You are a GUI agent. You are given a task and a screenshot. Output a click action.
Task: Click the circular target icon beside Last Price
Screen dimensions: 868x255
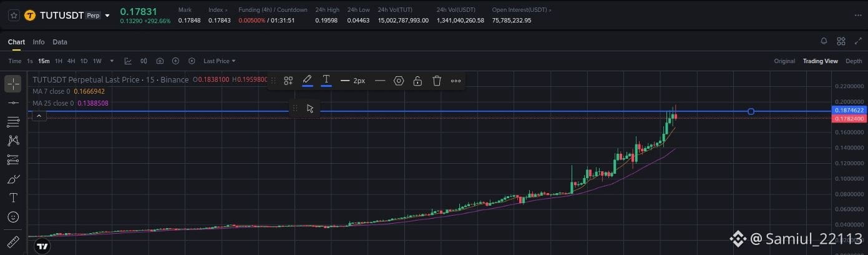(192, 61)
